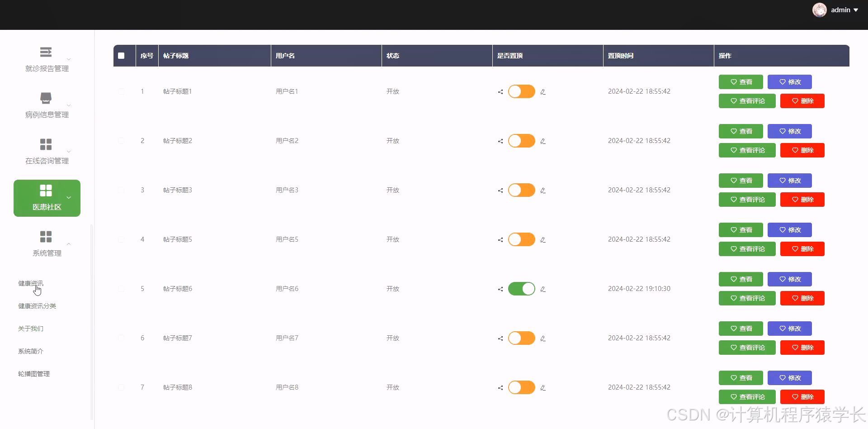Click the 就诊报告管理 sidebar icon
868x429 pixels.
click(x=46, y=52)
